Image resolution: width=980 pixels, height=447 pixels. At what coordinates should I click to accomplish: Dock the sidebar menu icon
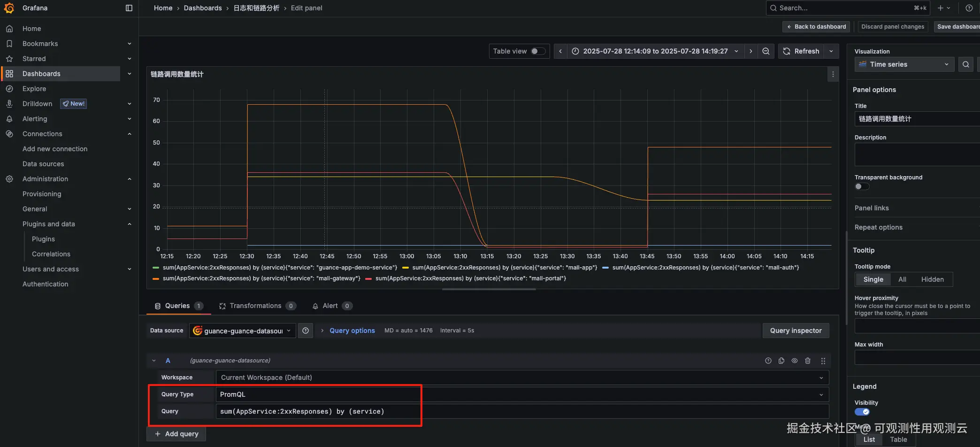click(129, 8)
